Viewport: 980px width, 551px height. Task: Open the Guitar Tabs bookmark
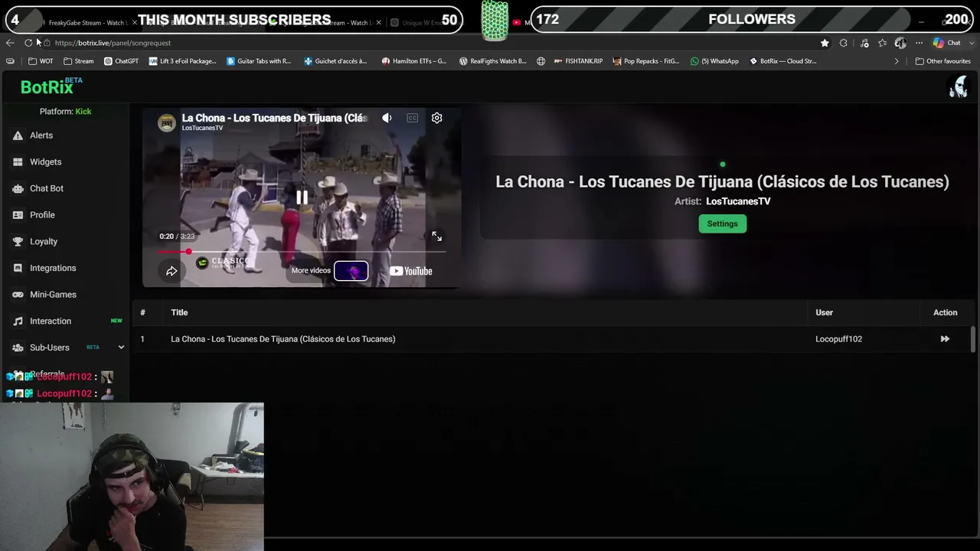click(x=259, y=61)
